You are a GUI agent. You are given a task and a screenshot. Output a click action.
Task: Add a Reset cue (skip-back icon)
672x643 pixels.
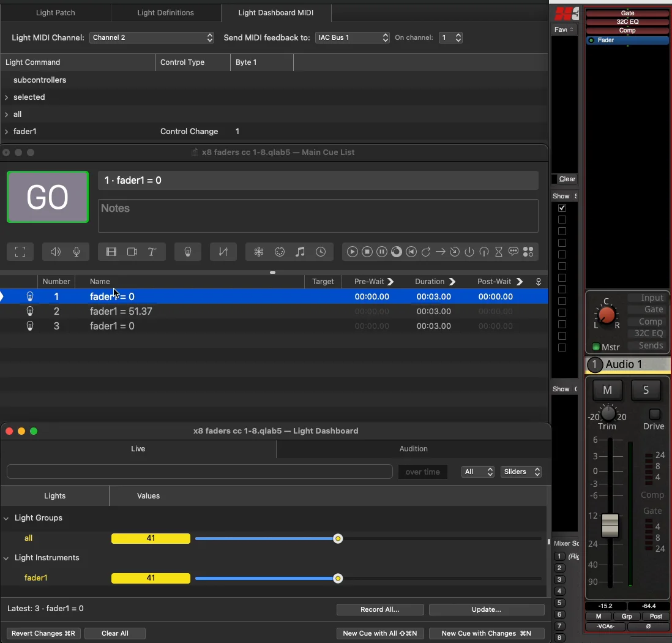pos(411,252)
